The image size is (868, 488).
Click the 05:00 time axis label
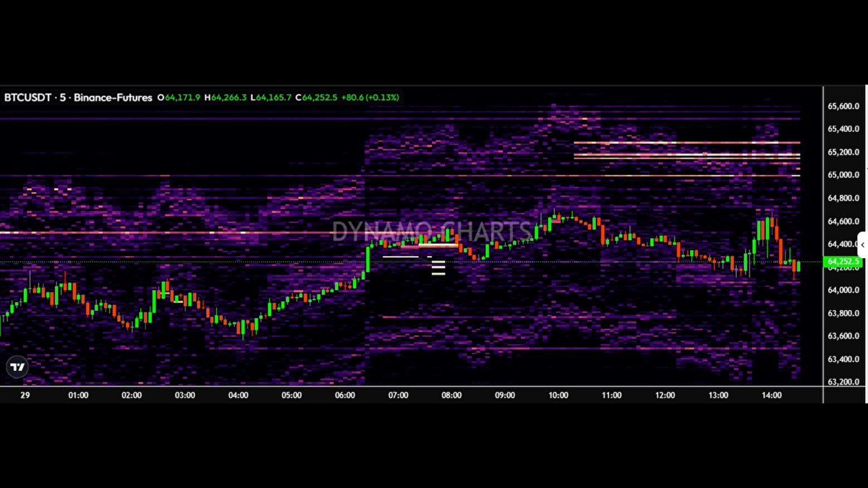click(x=292, y=395)
